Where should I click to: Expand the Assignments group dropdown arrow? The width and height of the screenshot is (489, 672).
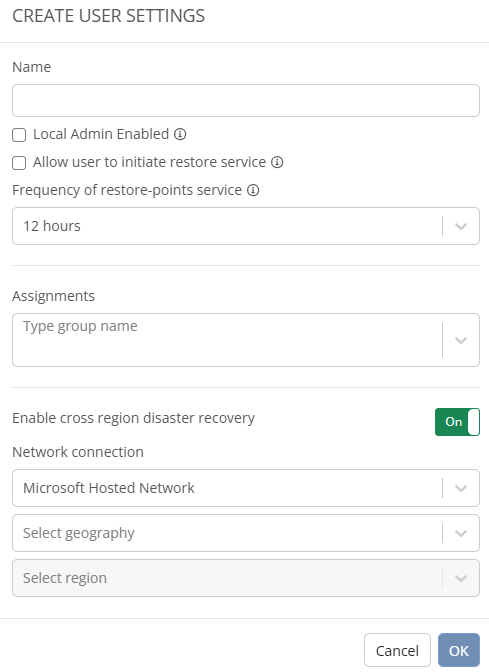tap(461, 340)
